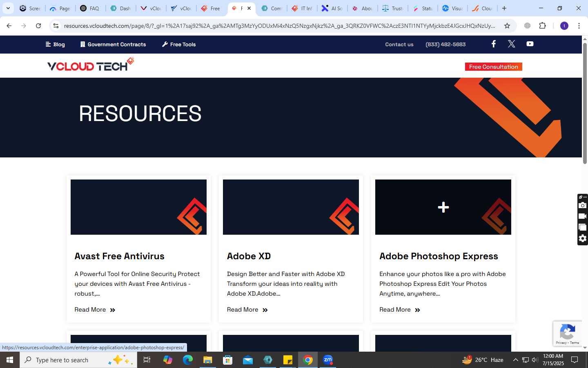The height and width of the screenshot is (368, 588).
Task: Open the Avast Free Antivirus title
Action: tap(119, 256)
